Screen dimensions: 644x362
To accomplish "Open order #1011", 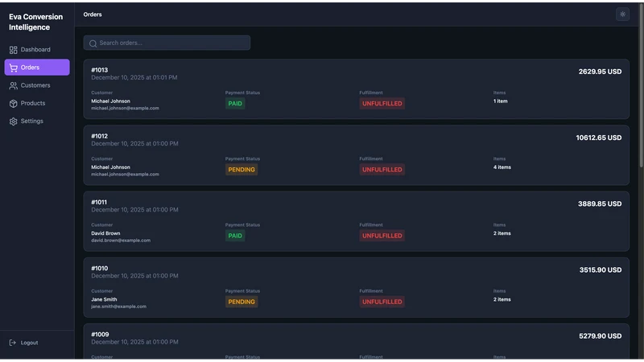I will [356, 221].
